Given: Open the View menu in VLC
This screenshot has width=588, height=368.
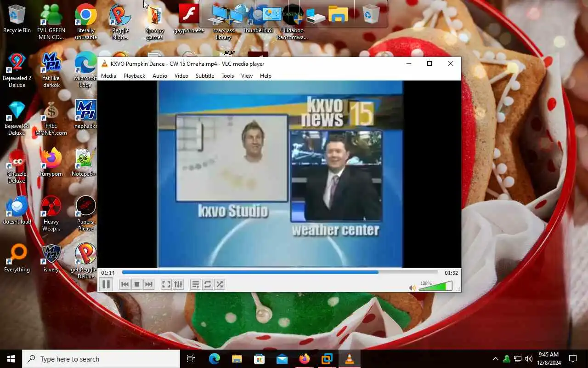Looking at the screenshot, I should click(x=247, y=76).
